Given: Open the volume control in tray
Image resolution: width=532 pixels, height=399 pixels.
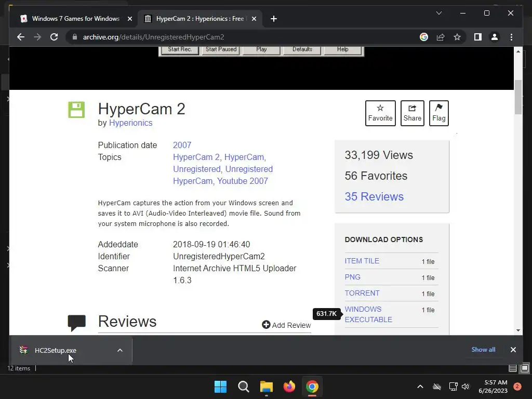Looking at the screenshot, I should coord(465,387).
